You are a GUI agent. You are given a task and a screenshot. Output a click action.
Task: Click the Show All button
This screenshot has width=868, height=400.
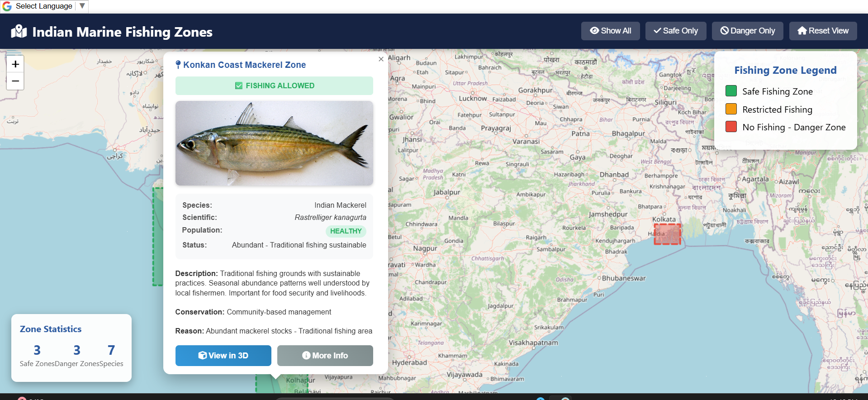pyautogui.click(x=610, y=31)
